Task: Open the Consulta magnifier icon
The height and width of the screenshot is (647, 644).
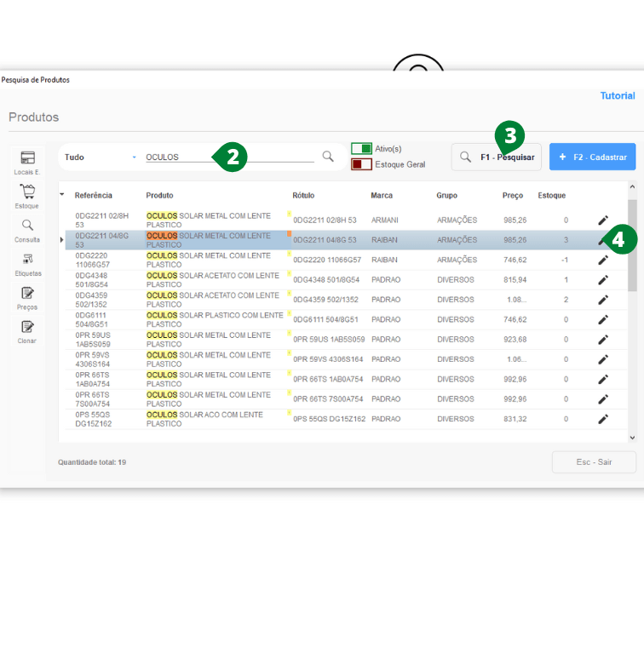Action: click(27, 230)
